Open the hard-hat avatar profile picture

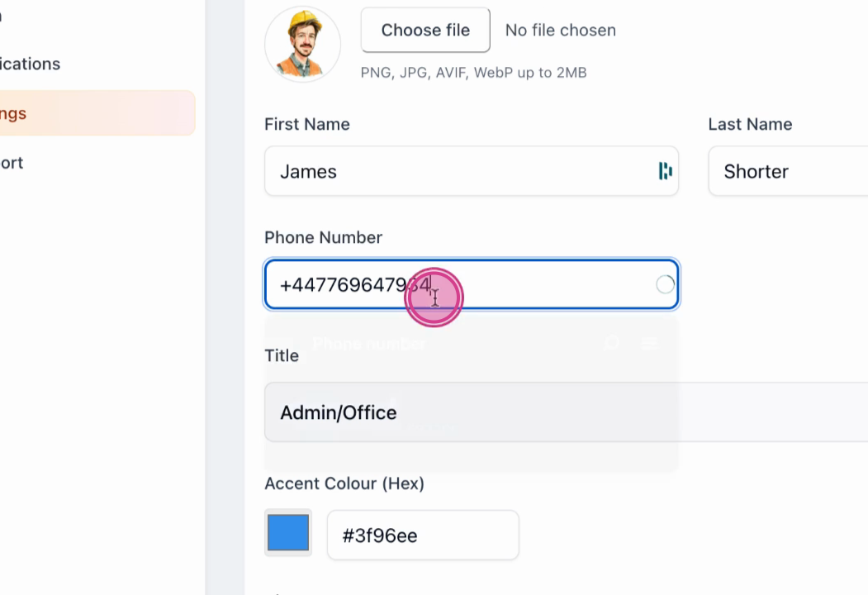click(302, 45)
